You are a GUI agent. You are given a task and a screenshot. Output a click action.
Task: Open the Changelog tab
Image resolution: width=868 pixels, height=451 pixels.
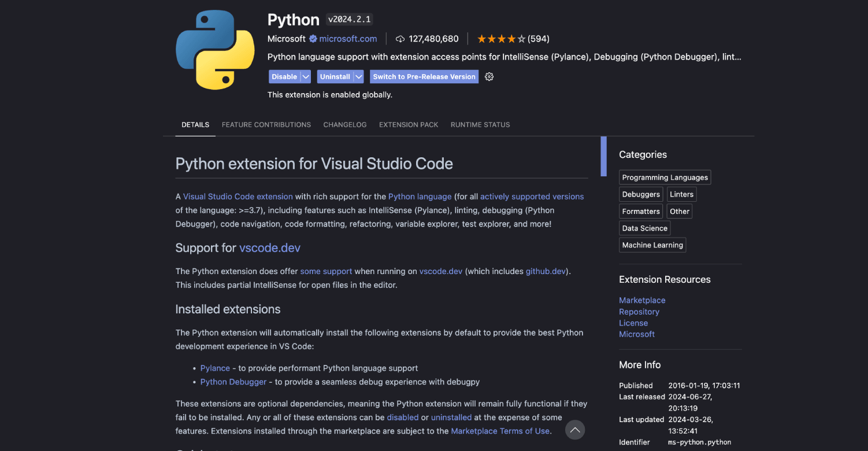(x=344, y=125)
